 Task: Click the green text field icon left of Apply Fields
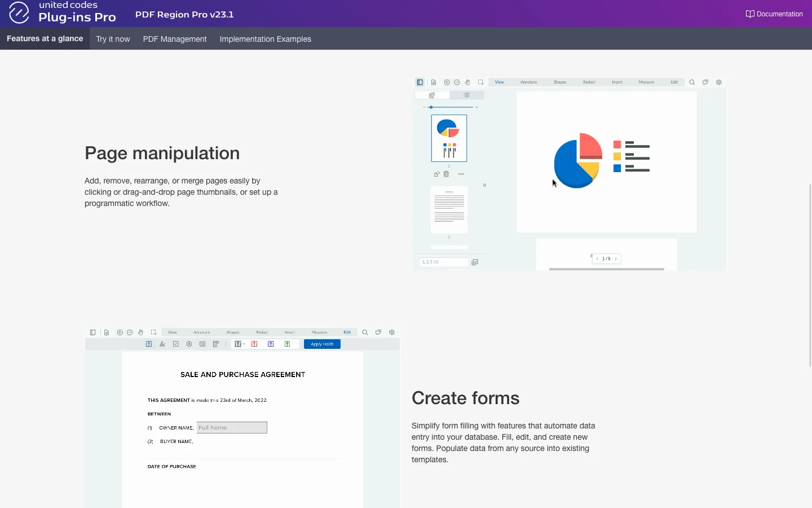288,344
